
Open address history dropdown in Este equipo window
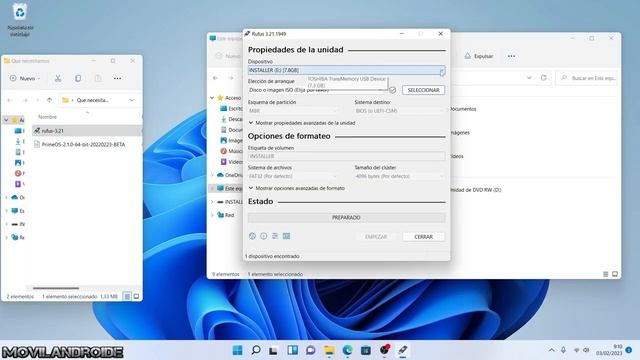[529, 78]
